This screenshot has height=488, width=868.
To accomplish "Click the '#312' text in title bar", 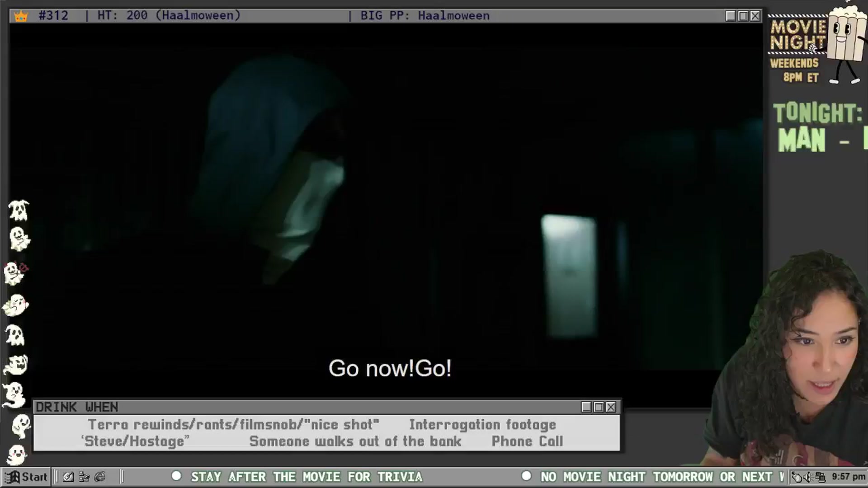I will (53, 16).
